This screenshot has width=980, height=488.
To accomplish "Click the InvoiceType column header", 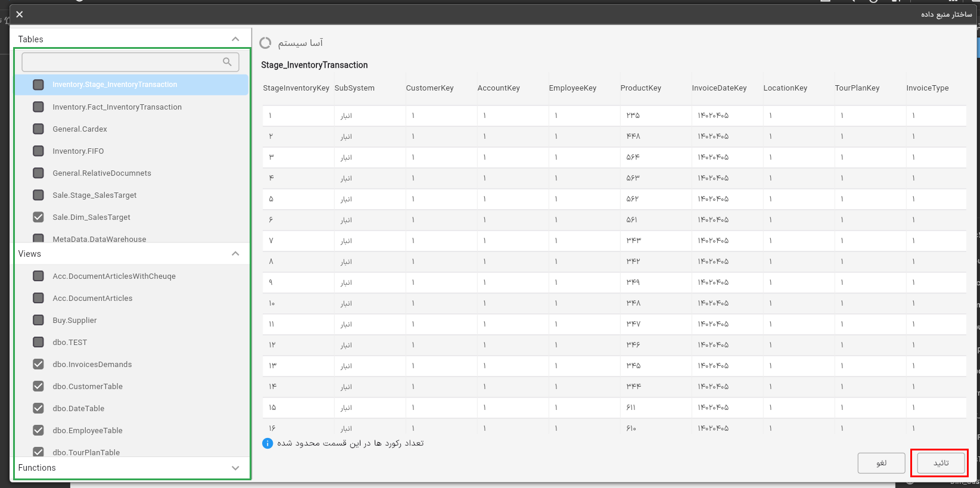I will [928, 88].
